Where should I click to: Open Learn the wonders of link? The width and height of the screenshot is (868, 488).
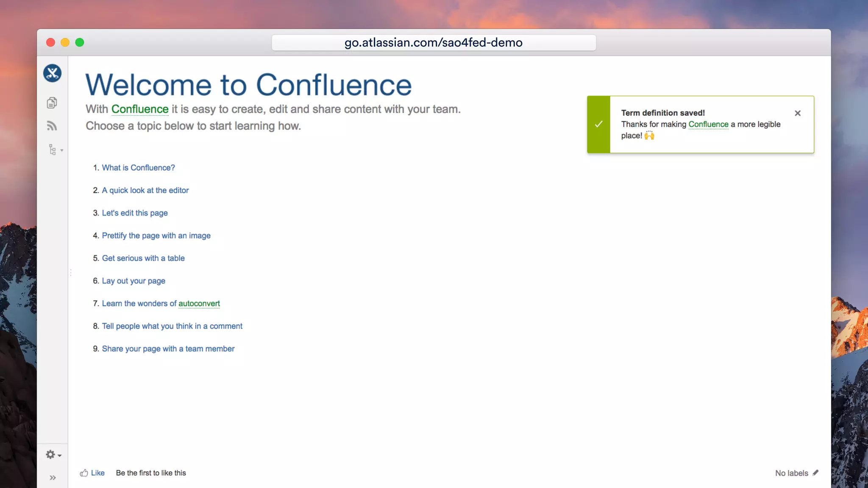pos(139,304)
